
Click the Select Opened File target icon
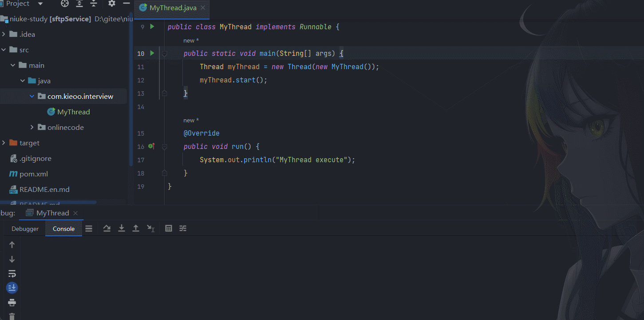pyautogui.click(x=65, y=4)
